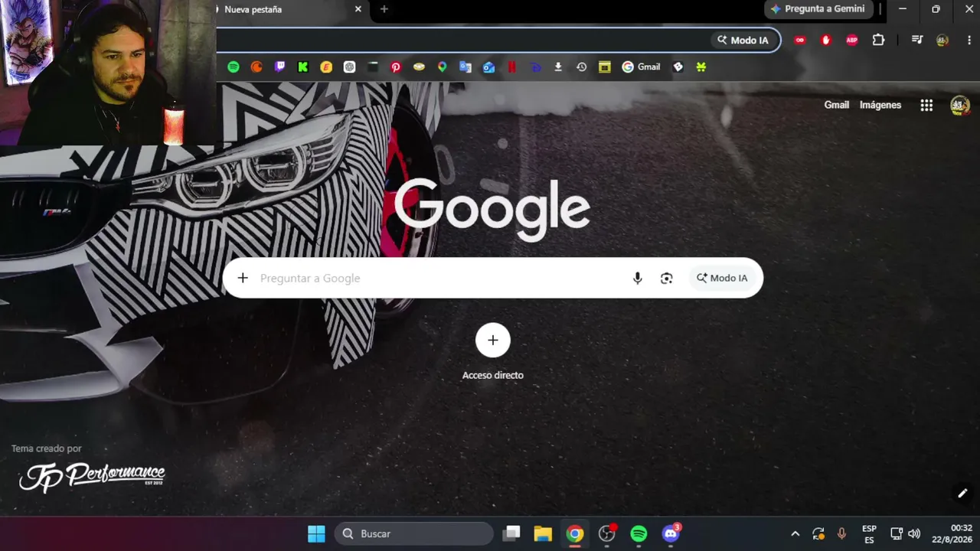The image size is (980, 551).
Task: Open the volume tray icon
Action: coord(914,534)
